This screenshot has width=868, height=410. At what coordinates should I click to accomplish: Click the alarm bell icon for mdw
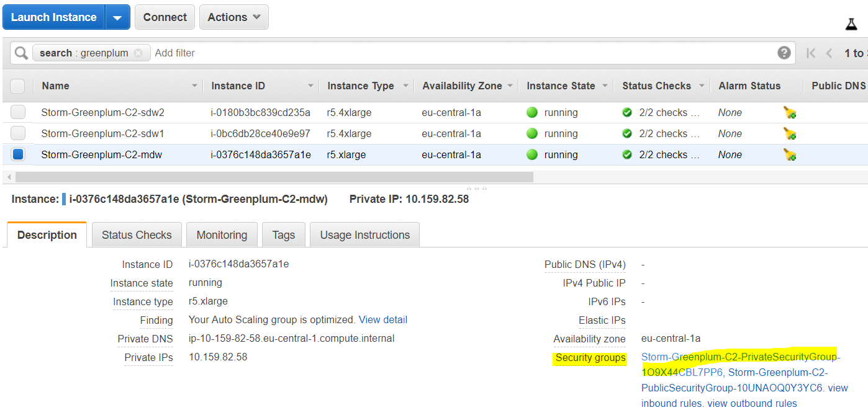click(790, 155)
